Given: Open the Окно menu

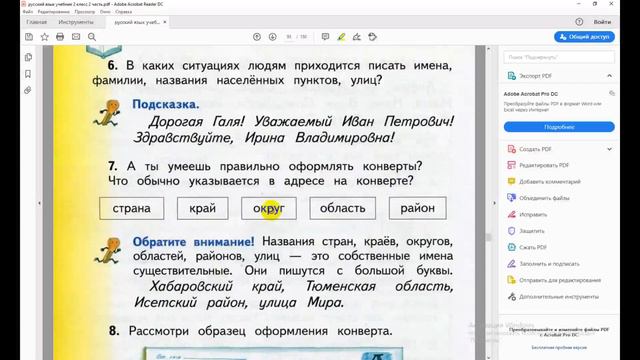Looking at the screenshot, I should point(105,12).
